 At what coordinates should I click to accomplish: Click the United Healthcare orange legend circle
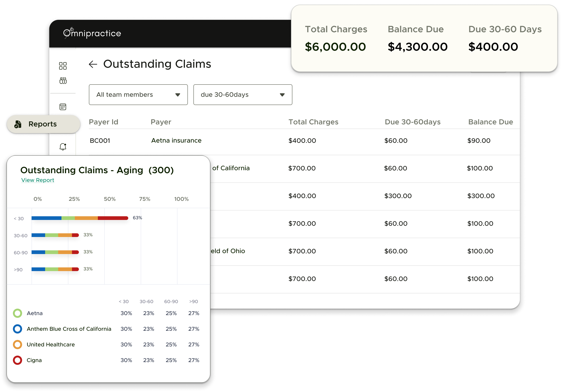point(17,344)
